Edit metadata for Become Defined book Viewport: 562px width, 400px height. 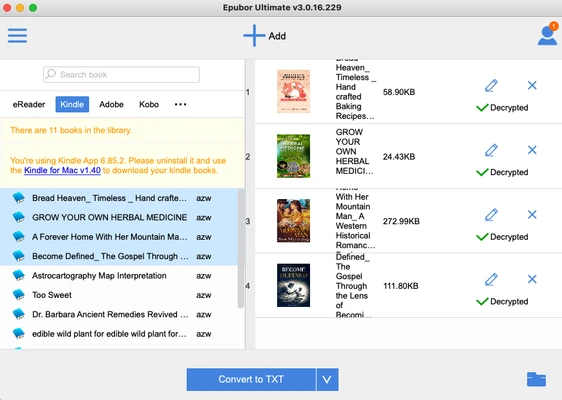coord(491,279)
